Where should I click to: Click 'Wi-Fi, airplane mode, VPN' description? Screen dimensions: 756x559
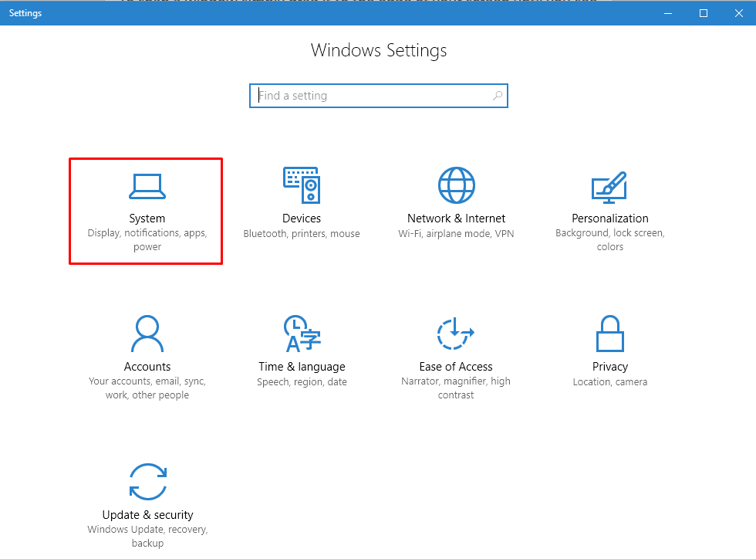click(x=456, y=234)
